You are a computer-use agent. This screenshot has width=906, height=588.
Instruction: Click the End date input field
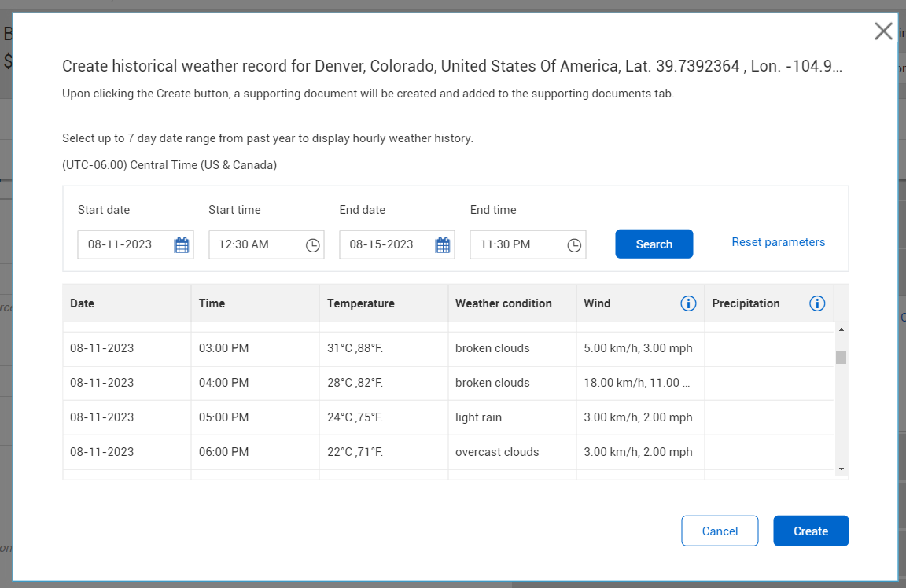pyautogui.click(x=385, y=244)
